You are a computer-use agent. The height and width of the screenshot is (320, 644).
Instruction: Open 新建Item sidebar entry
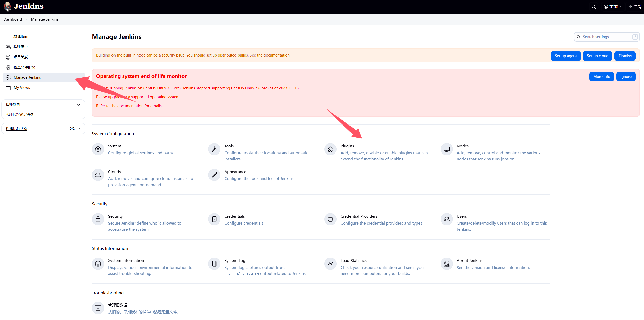click(43, 37)
